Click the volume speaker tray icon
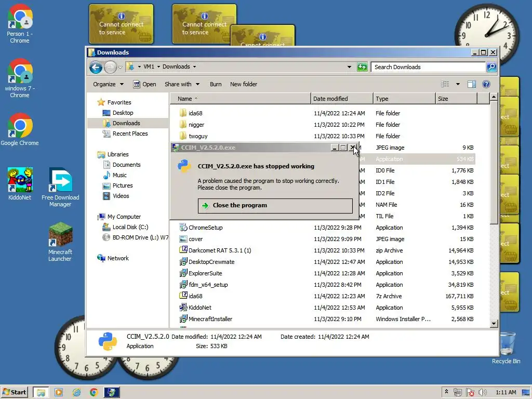The image size is (532, 399). coord(482,393)
